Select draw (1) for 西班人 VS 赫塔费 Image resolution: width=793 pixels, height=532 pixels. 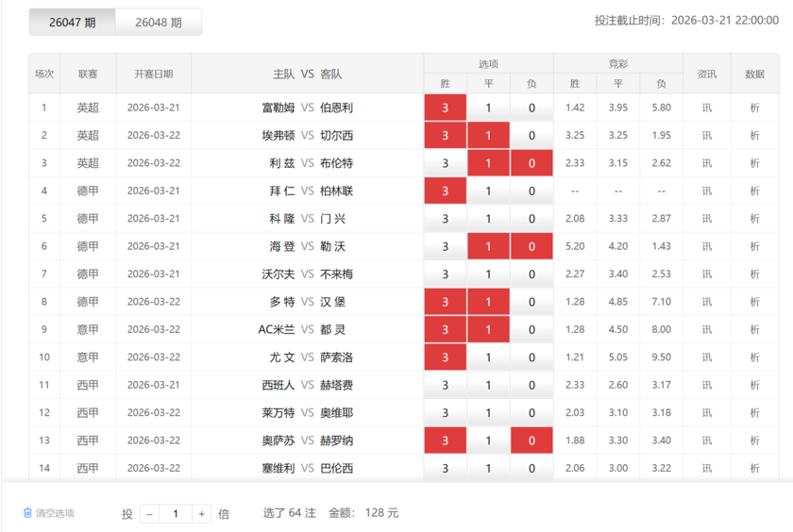coord(488,385)
